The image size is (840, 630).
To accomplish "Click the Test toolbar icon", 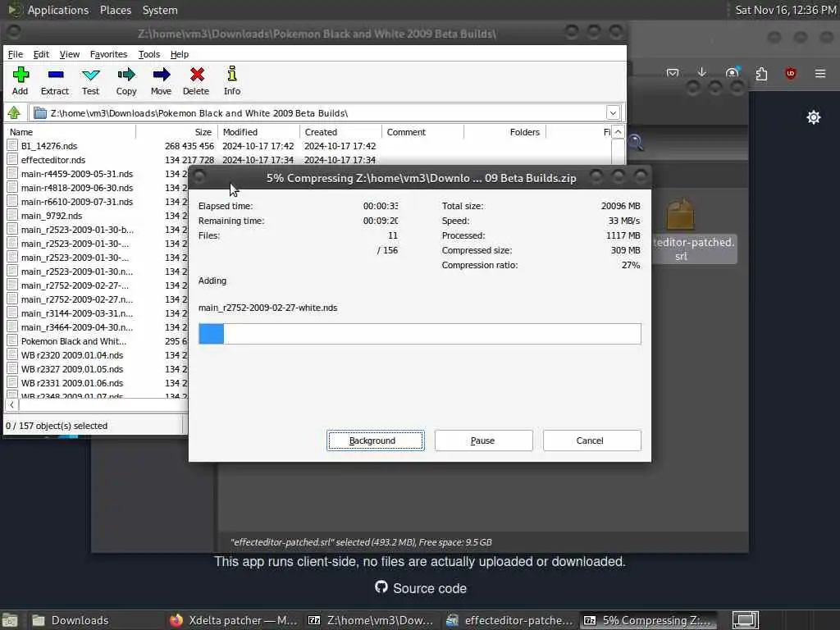I will (90, 81).
